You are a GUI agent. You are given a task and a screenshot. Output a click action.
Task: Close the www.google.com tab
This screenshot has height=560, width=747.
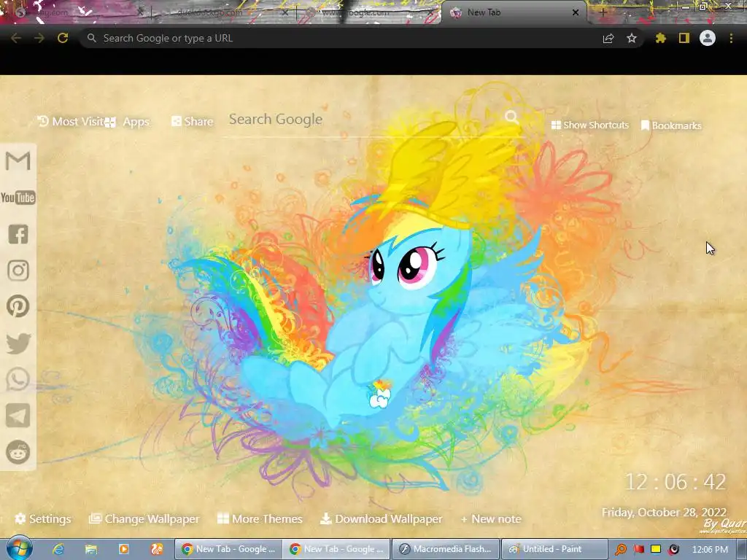click(431, 13)
